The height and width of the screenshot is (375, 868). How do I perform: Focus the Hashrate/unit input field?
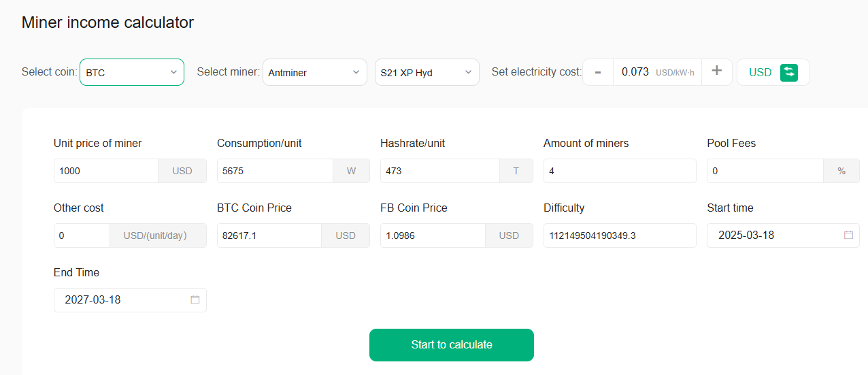439,171
